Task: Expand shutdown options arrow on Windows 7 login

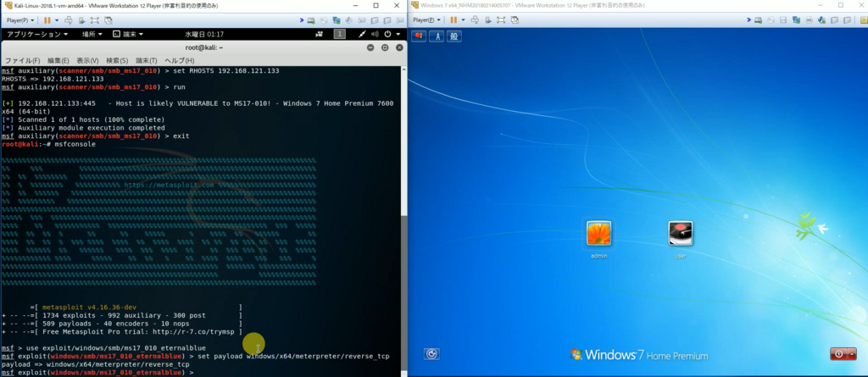Action: 852,354
